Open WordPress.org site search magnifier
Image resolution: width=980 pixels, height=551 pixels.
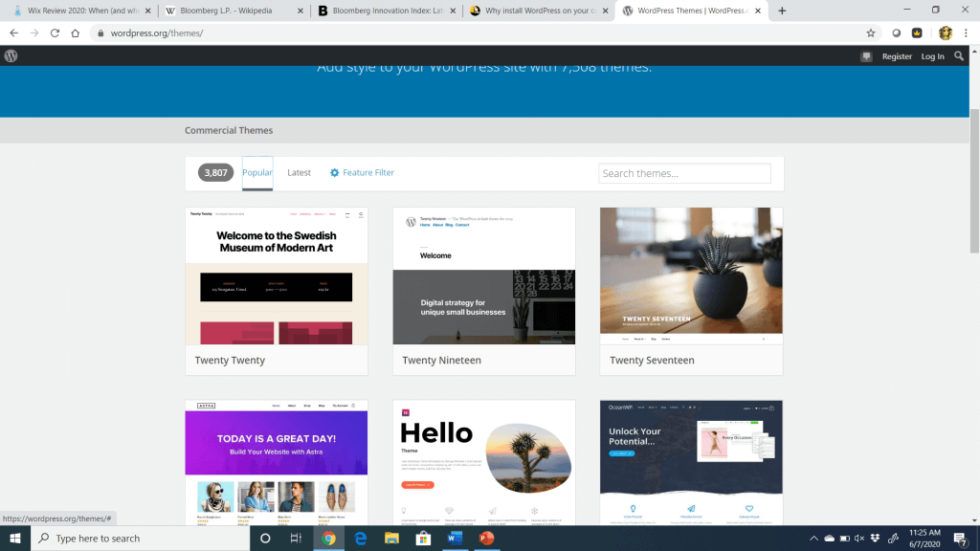coord(959,56)
